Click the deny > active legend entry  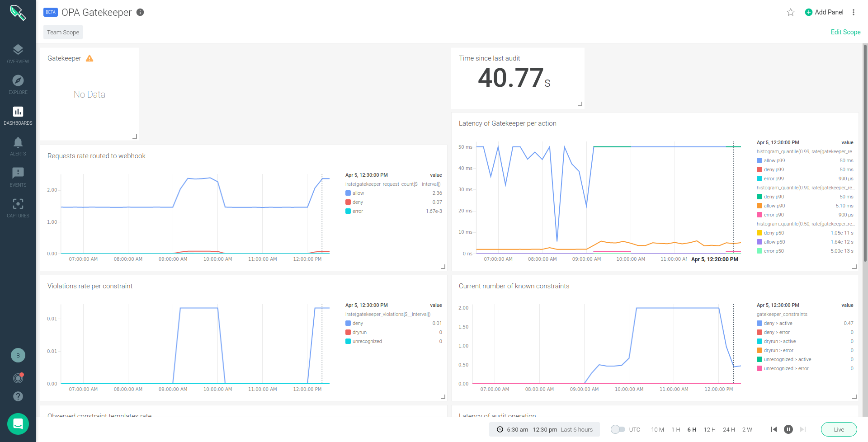pos(805,323)
